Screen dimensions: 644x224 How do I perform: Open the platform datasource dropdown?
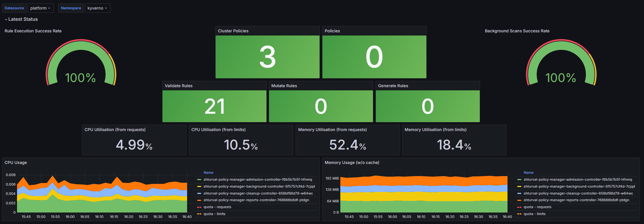point(40,8)
